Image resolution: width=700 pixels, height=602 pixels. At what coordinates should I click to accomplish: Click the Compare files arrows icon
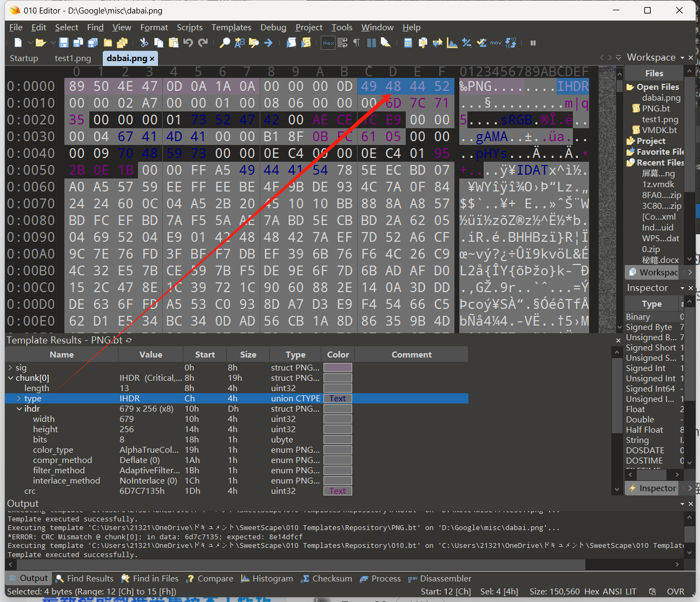pyautogui.click(x=438, y=43)
